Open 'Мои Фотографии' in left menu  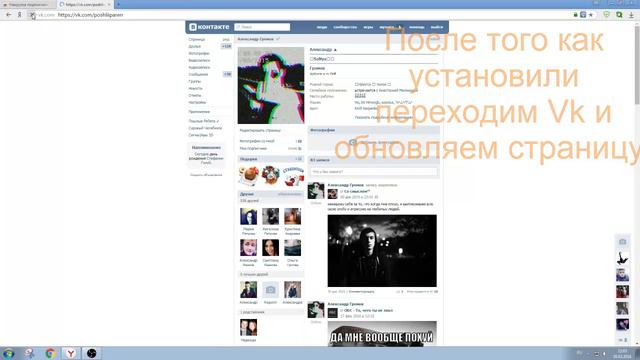tap(199, 53)
